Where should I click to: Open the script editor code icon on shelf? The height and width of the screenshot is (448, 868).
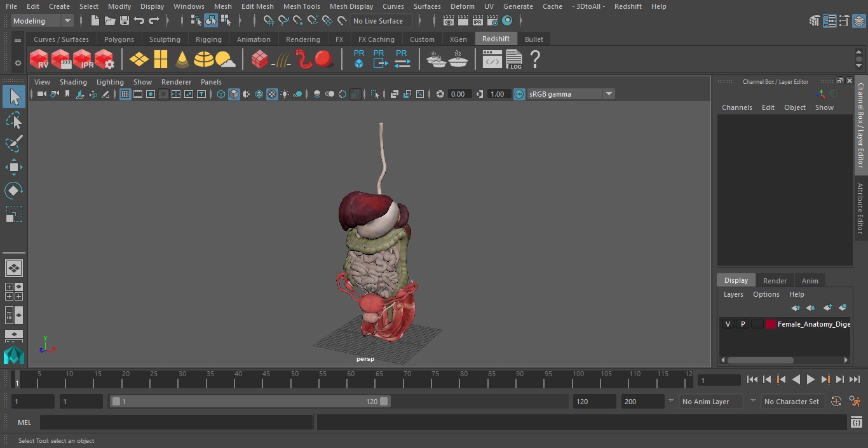point(492,60)
